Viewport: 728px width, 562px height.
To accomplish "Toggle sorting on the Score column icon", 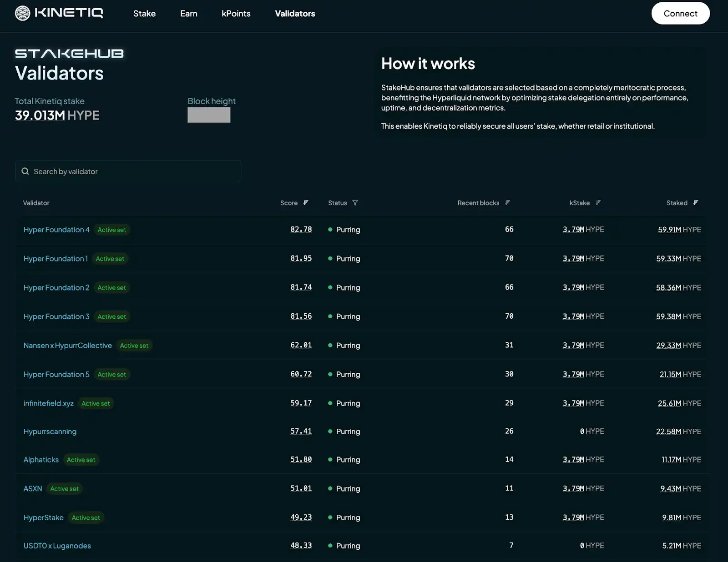I will 306,203.
